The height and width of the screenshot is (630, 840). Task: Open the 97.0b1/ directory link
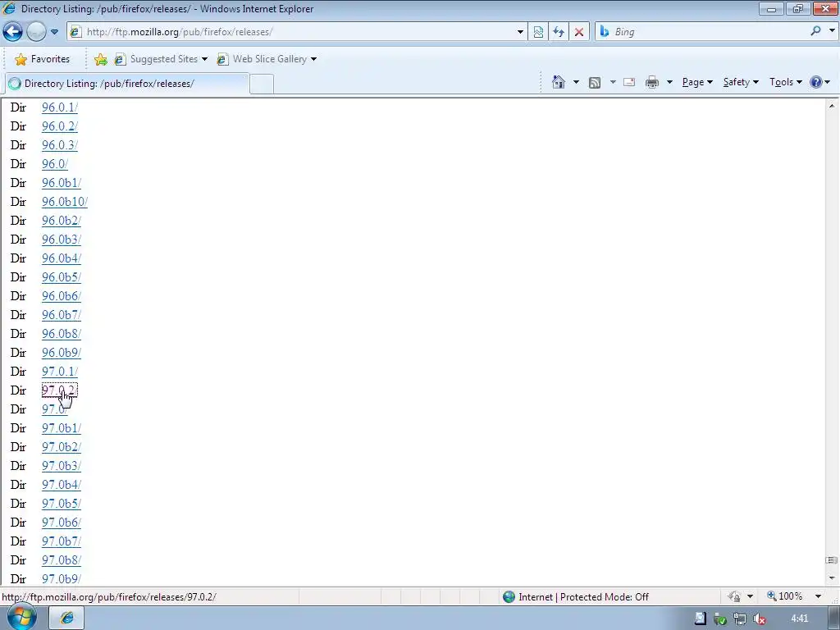click(61, 428)
